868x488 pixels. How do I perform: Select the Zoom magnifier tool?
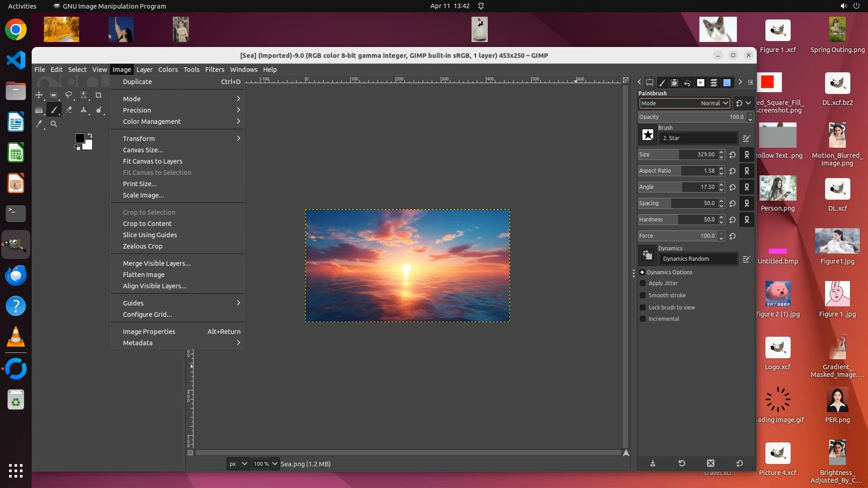click(54, 124)
